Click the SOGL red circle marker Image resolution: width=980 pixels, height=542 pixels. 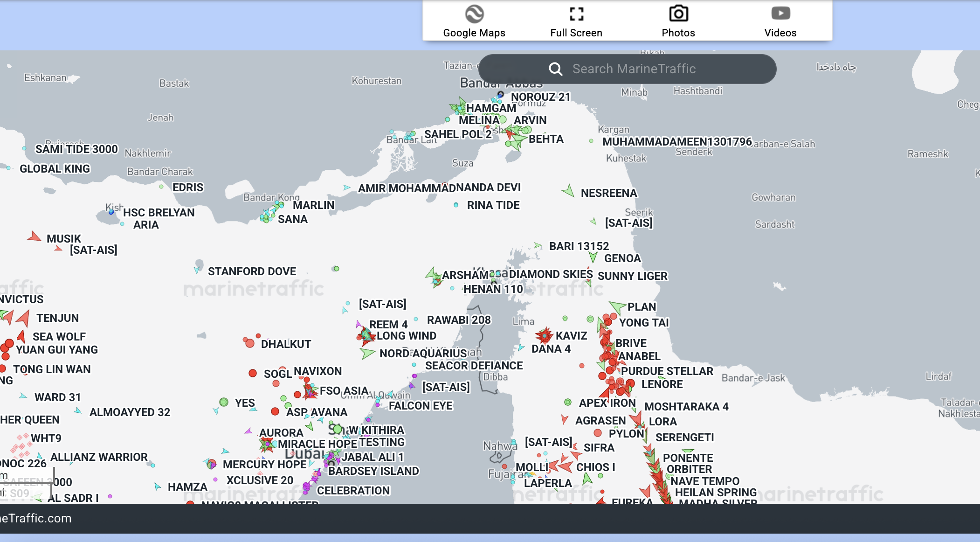253,373
